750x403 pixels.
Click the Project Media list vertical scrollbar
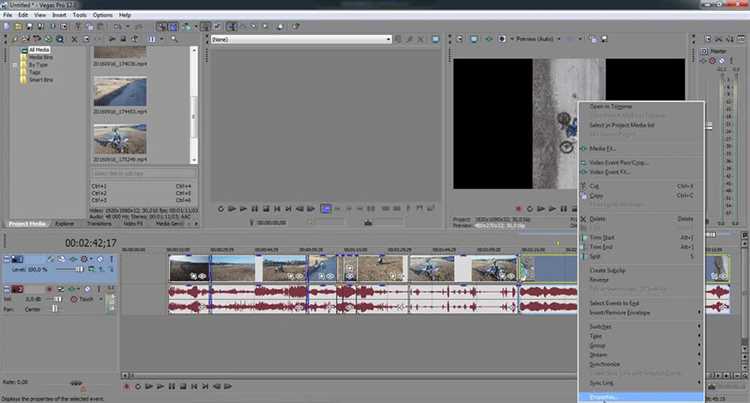194,105
